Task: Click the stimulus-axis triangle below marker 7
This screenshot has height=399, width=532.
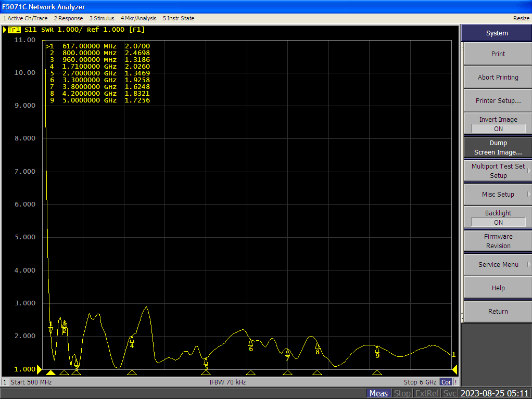Action: click(x=287, y=372)
